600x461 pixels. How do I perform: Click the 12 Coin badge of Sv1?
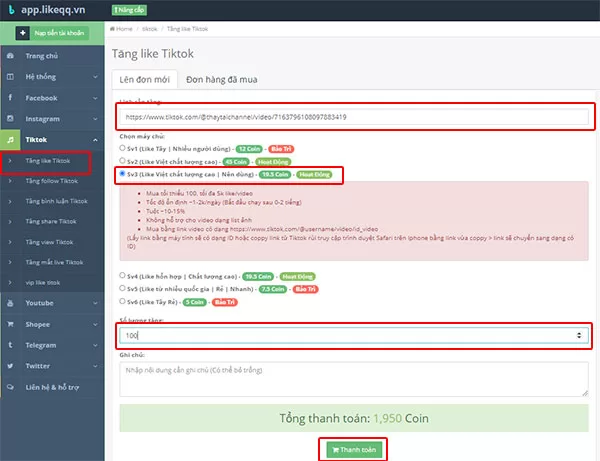(x=249, y=149)
